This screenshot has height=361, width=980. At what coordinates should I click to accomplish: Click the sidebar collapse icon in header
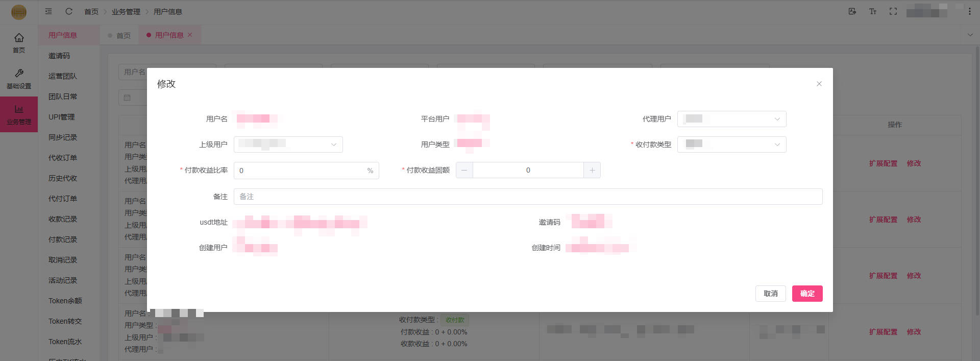[48, 11]
